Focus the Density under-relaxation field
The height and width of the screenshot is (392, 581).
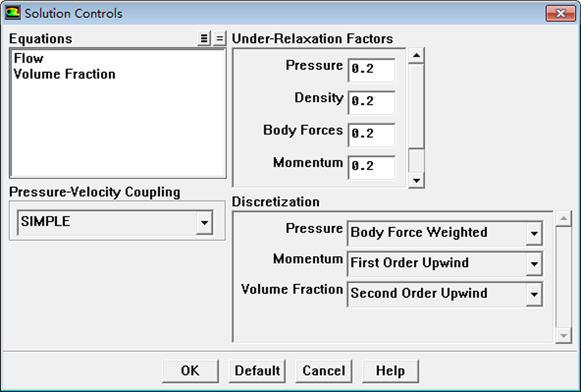[371, 102]
